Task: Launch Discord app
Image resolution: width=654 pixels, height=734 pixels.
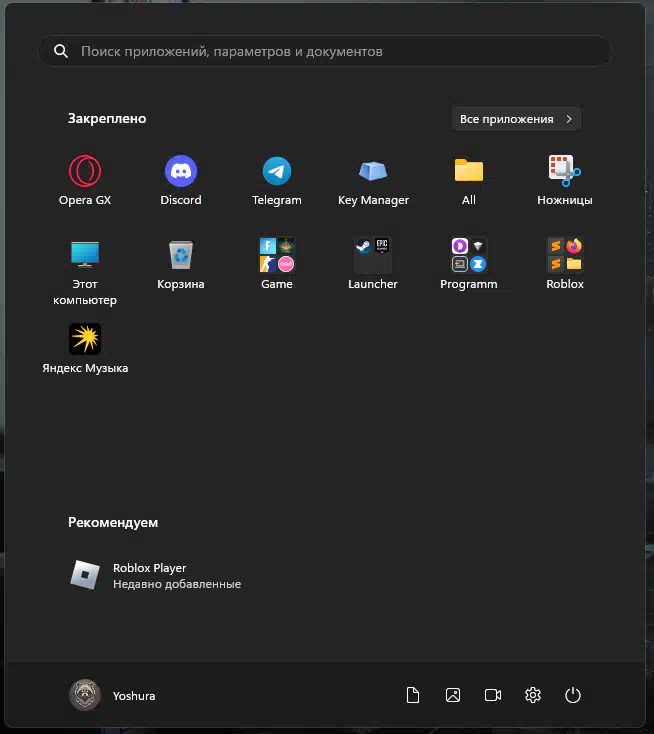Action: (x=181, y=180)
